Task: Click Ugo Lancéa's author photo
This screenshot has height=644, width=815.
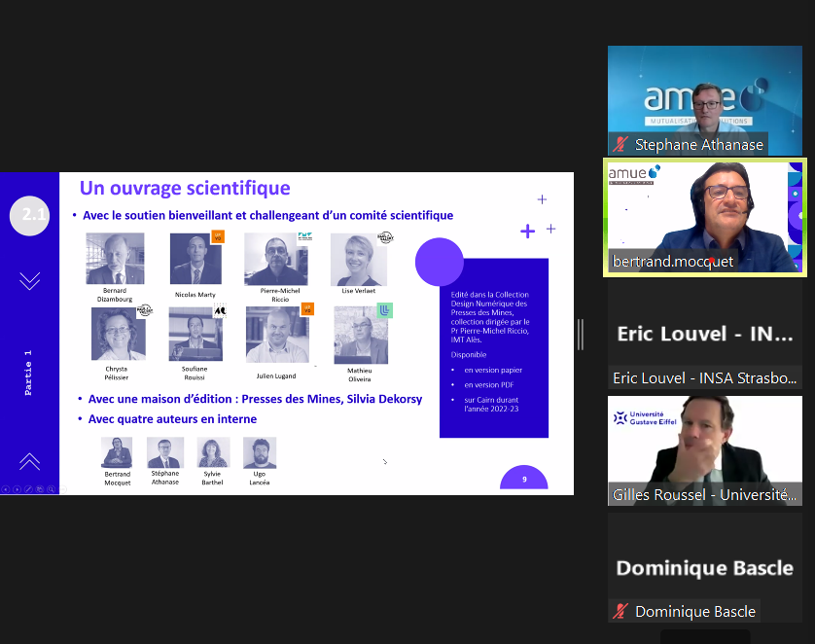Action: coord(260,452)
